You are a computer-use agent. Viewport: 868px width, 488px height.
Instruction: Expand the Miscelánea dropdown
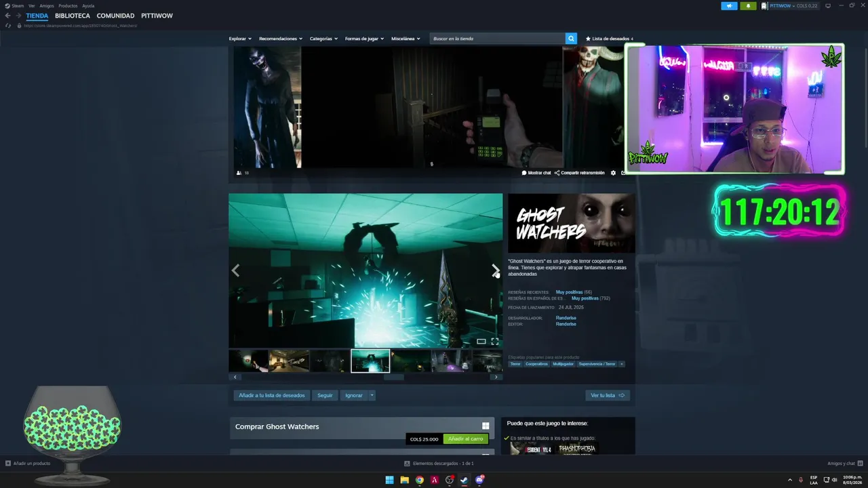[x=406, y=39]
